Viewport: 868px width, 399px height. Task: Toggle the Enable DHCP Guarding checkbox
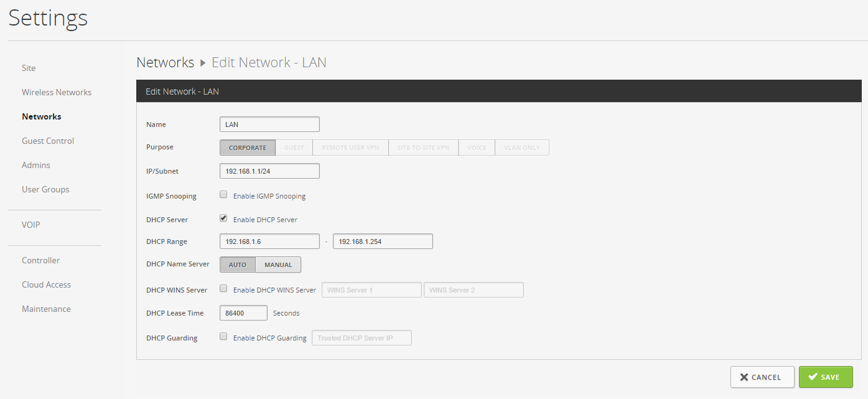click(223, 337)
